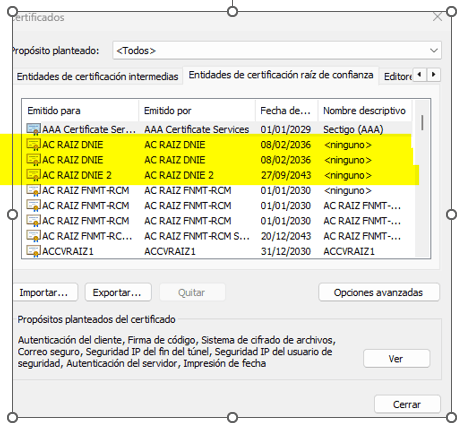Sort by Nombre descriptivo column header

[x=365, y=111]
